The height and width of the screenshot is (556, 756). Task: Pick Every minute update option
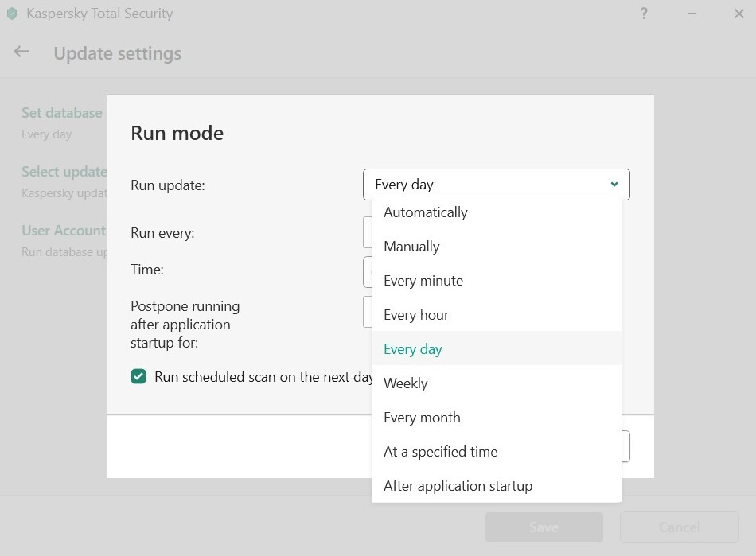[496, 281]
